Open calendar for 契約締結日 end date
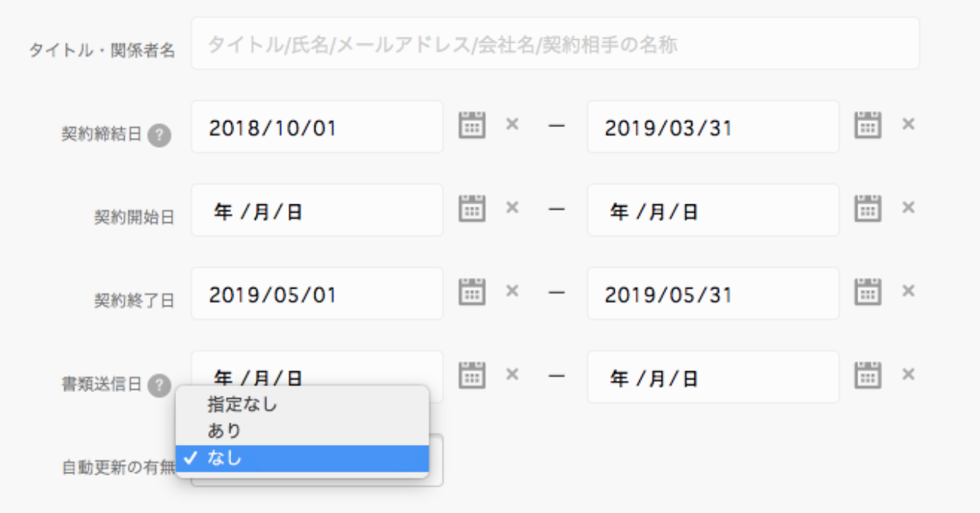The image size is (980, 513). pyautogui.click(x=868, y=124)
